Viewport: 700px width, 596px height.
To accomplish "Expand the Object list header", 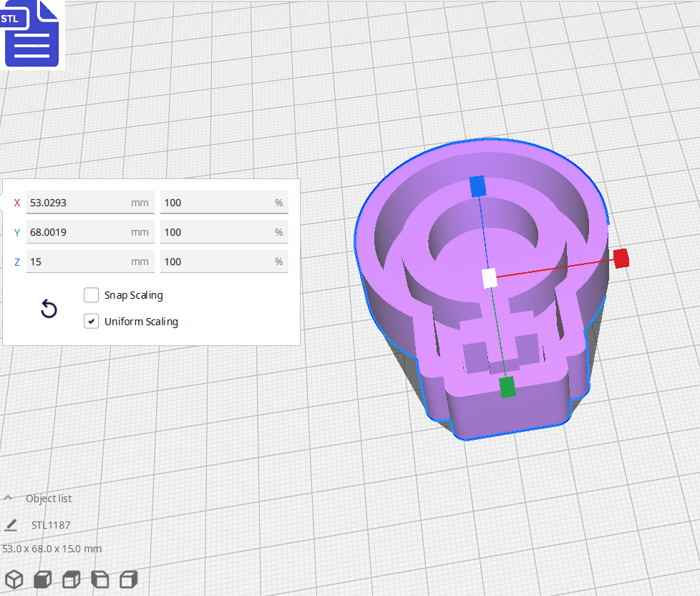I will 49,498.
